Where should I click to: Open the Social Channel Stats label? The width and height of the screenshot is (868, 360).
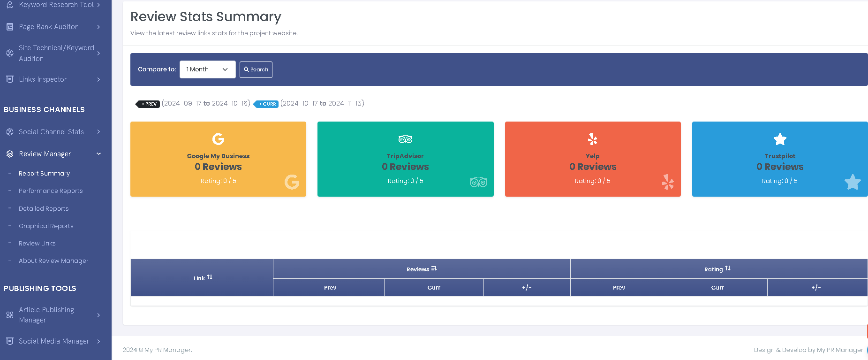coord(51,132)
